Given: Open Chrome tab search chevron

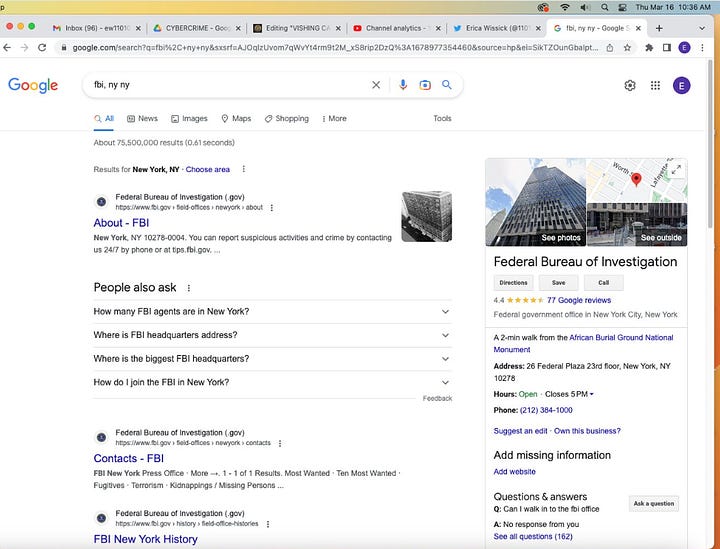Looking at the screenshot, I should pos(702,28).
